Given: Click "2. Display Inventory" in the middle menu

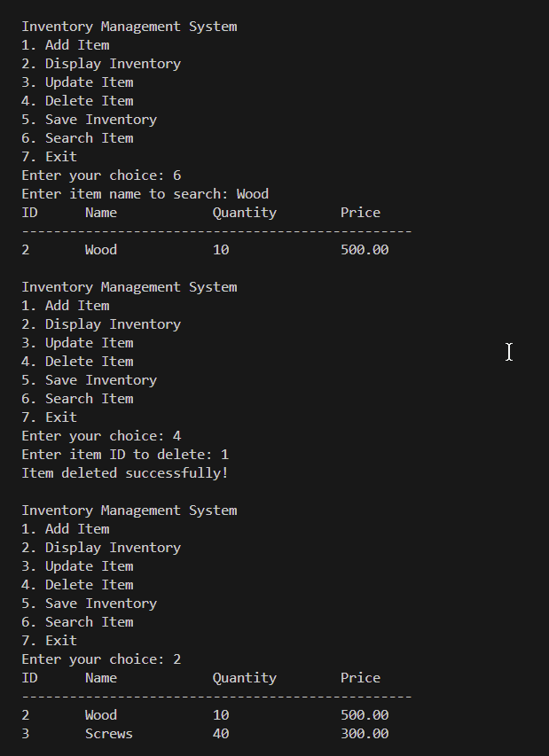Looking at the screenshot, I should point(101,324).
